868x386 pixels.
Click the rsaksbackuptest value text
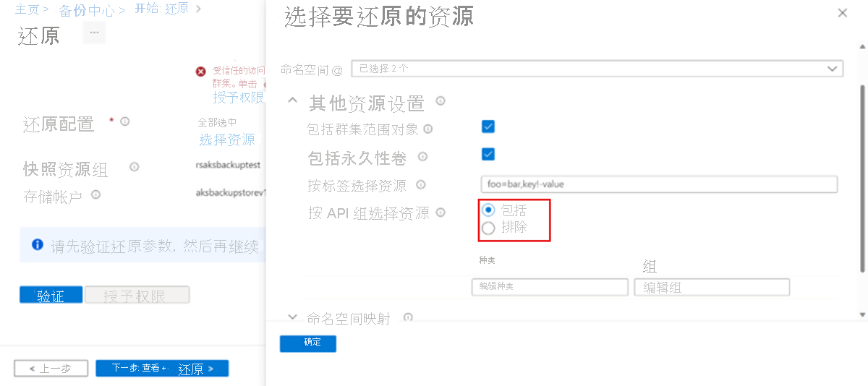228,165
